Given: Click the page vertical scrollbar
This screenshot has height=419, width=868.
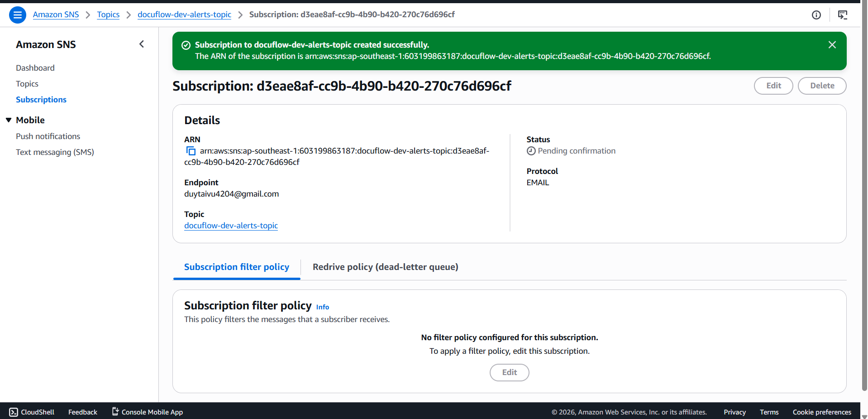Looking at the screenshot, I should coord(864,195).
